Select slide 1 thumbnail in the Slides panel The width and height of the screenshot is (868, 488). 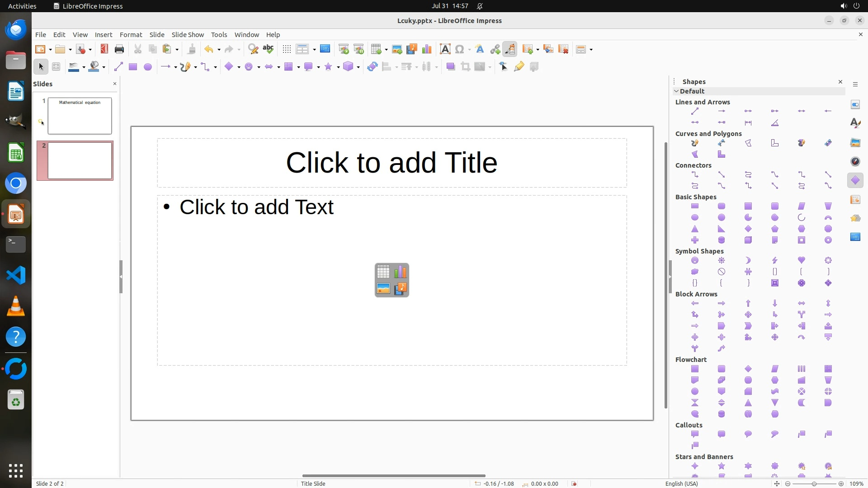coord(80,116)
